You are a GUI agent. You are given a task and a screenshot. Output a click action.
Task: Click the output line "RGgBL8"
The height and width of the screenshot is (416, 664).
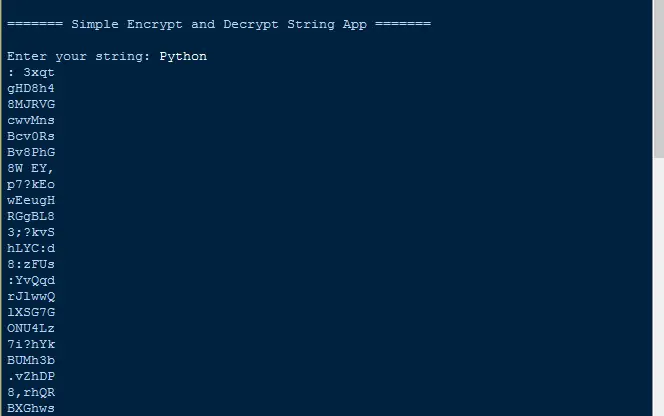point(31,216)
